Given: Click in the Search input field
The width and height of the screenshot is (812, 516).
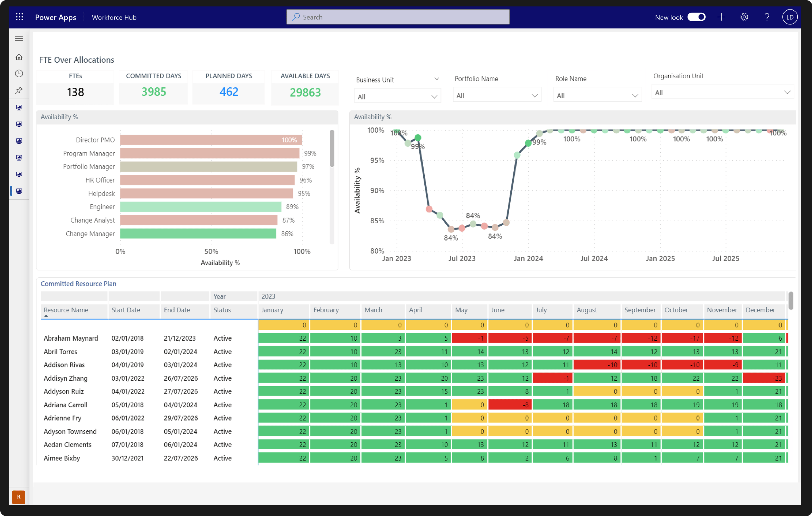Looking at the screenshot, I should 398,17.
